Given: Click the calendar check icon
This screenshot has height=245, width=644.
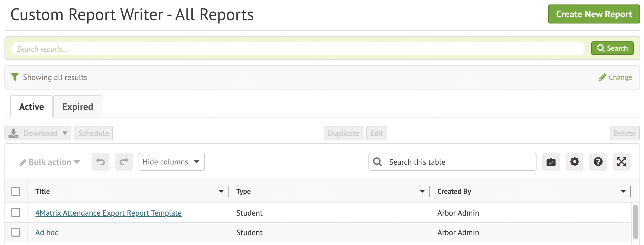Looking at the screenshot, I should (x=551, y=162).
